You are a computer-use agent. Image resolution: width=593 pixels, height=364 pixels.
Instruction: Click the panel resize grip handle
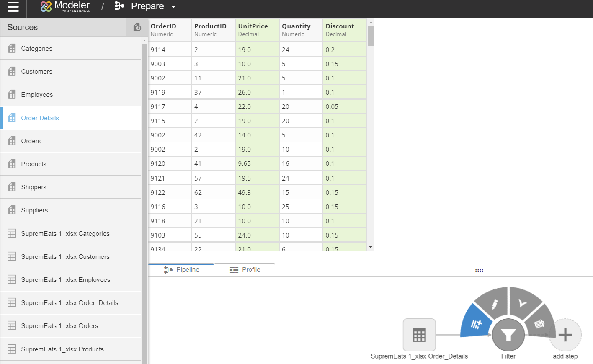tap(479, 271)
